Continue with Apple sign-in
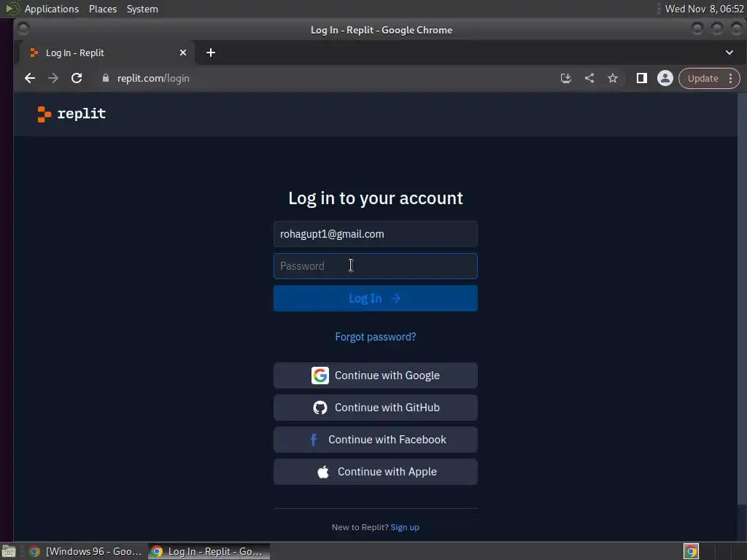The width and height of the screenshot is (747, 560). pyautogui.click(x=376, y=472)
